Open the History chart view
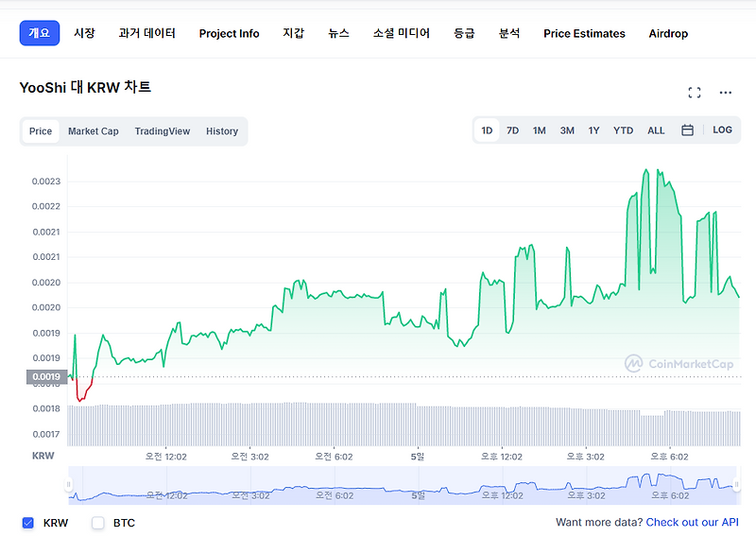756x554 pixels. (x=222, y=131)
